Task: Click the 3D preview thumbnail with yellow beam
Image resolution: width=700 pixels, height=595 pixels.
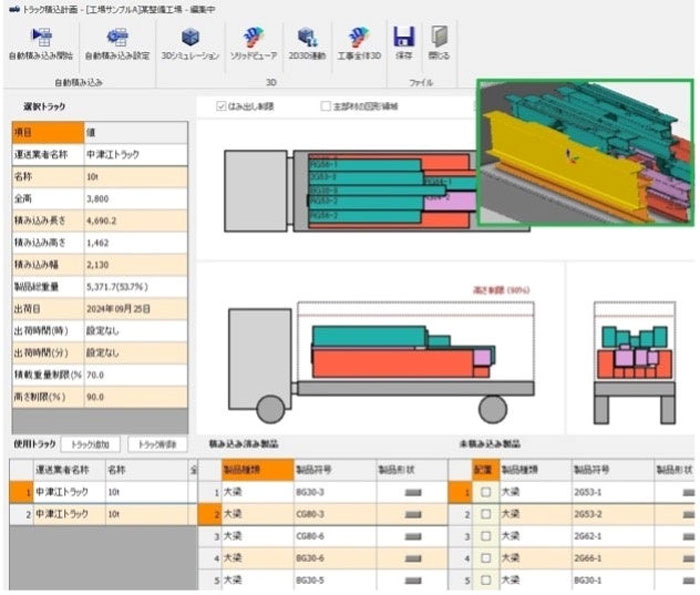Action: tap(584, 153)
